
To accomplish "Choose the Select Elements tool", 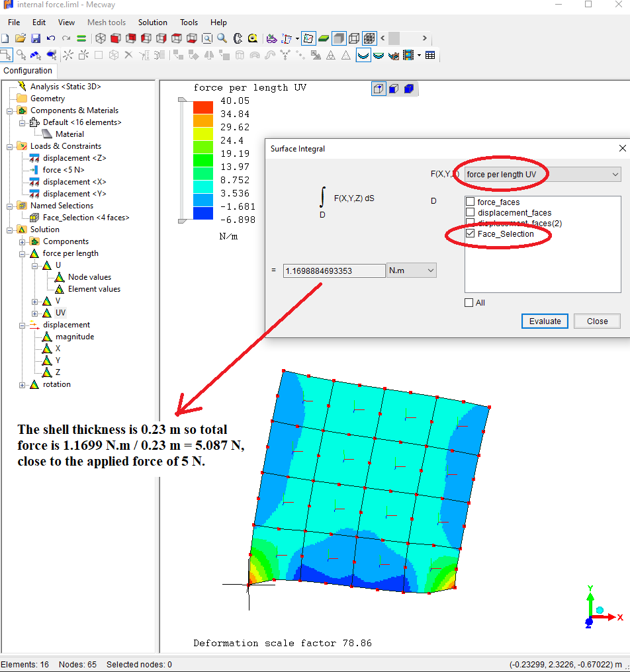I will point(52,56).
